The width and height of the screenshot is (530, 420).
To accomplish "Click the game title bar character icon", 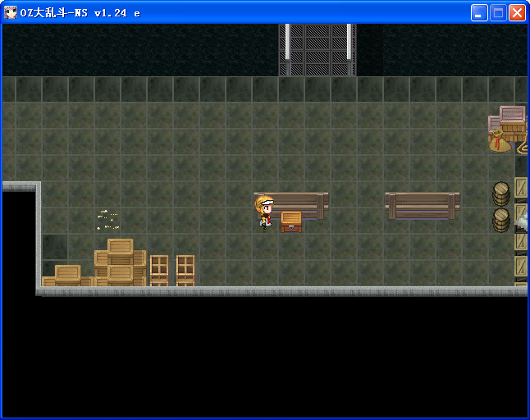I will point(11,13).
